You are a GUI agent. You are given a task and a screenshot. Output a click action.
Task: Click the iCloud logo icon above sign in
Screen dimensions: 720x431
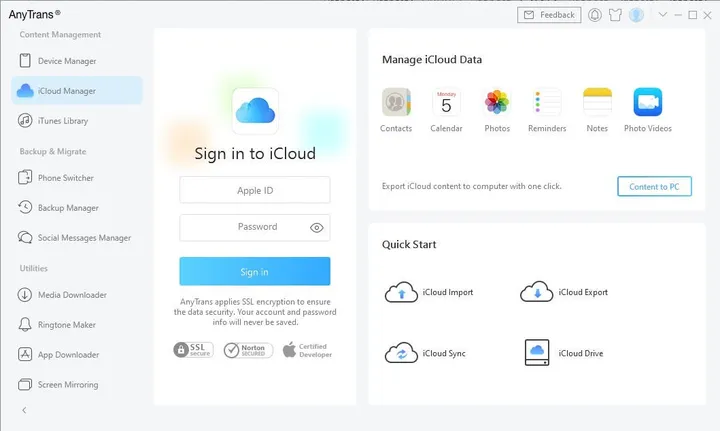click(x=255, y=111)
